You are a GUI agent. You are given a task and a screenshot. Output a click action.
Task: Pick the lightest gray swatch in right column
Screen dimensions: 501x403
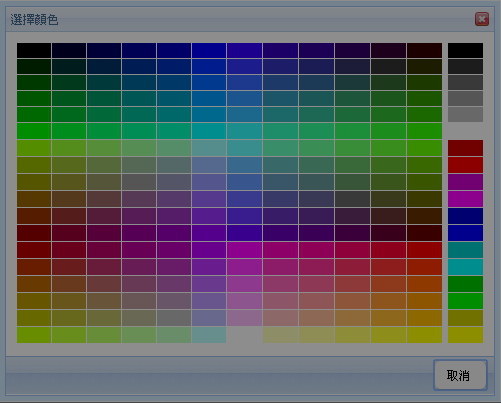point(465,114)
